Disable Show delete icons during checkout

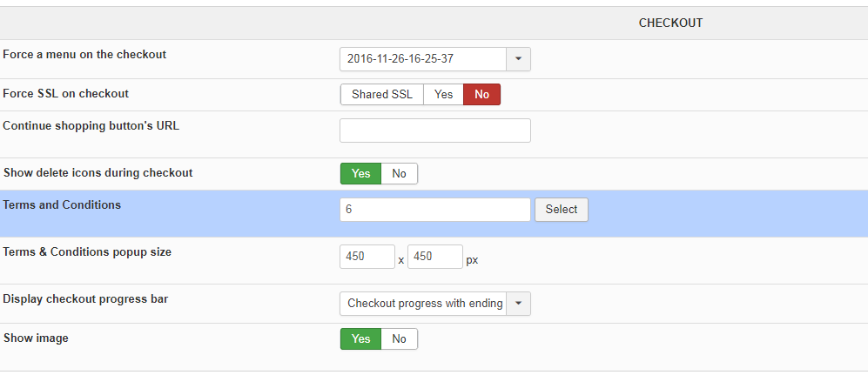399,174
